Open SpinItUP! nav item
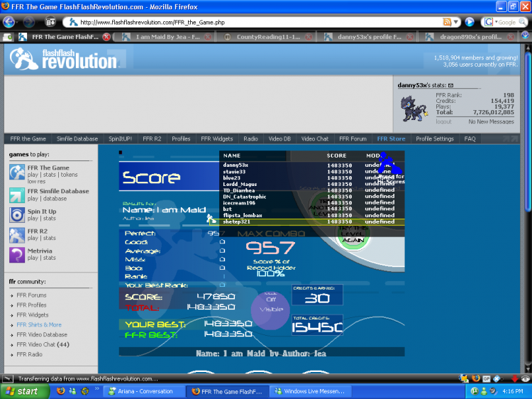532x399 pixels. [120, 138]
